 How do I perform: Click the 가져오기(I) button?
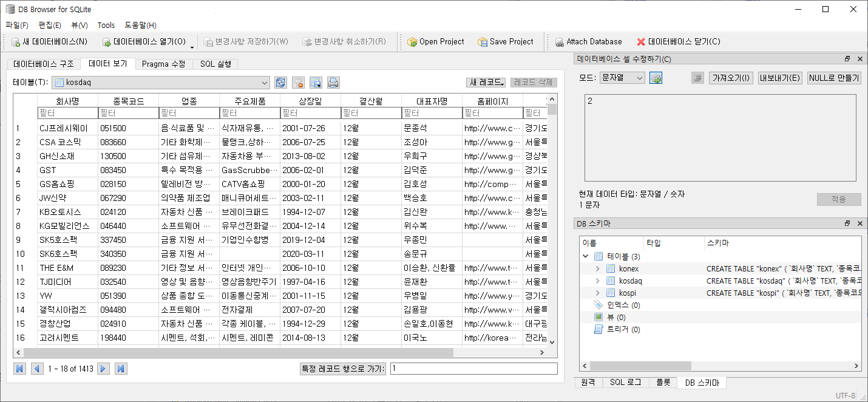click(x=731, y=78)
